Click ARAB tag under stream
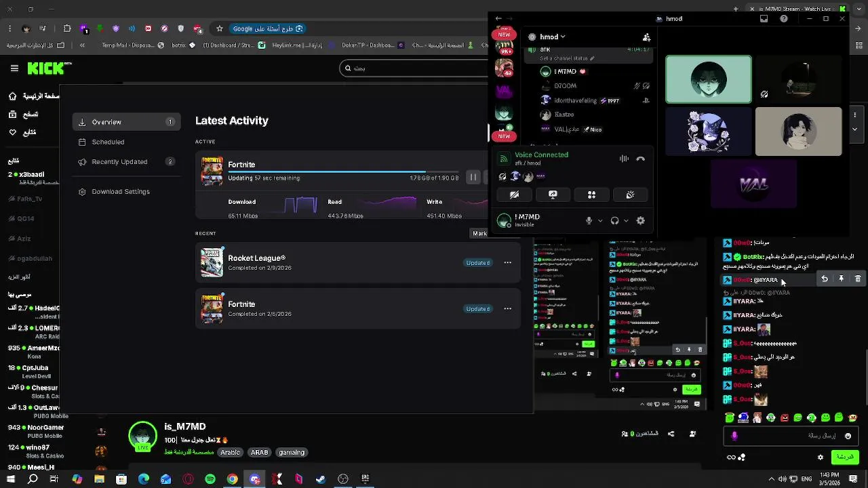The image size is (868, 488). coord(259,453)
